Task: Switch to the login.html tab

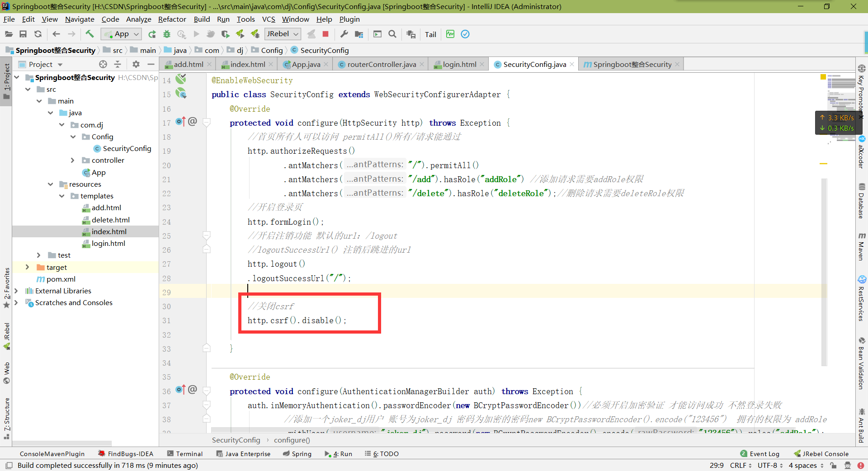Action: coord(459,64)
